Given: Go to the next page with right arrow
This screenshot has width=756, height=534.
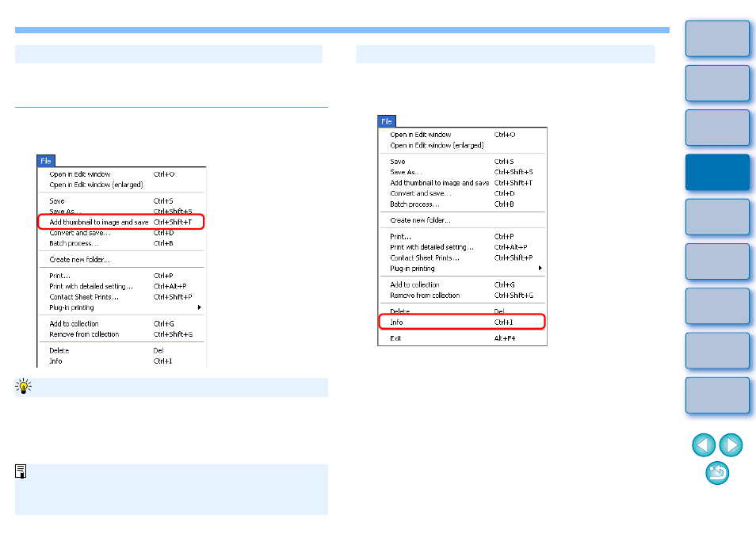Looking at the screenshot, I should pyautogui.click(x=731, y=444).
